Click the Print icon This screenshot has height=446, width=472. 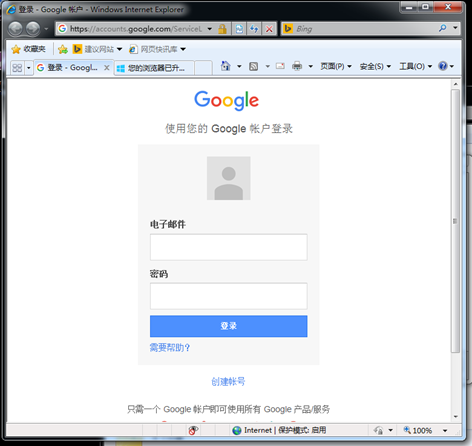pos(297,66)
